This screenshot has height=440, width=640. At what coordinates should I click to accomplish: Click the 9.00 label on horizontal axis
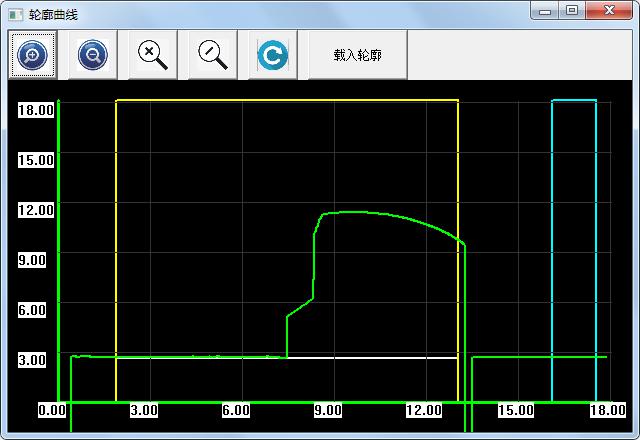[328, 410]
